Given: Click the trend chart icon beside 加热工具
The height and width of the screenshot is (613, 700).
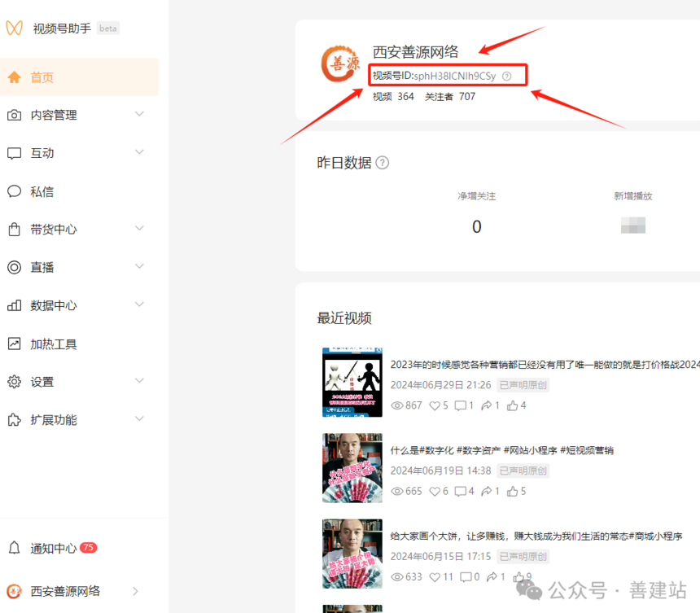Looking at the screenshot, I should (15, 344).
